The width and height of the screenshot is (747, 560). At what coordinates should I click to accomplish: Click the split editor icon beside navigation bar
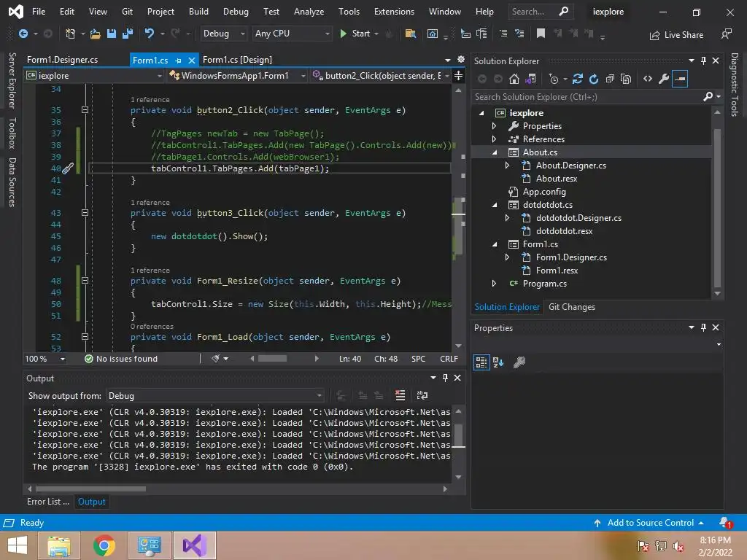(x=458, y=76)
